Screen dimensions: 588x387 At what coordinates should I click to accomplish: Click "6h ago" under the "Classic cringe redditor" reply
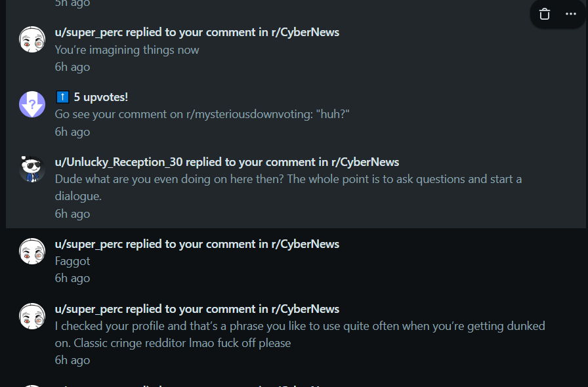72,360
